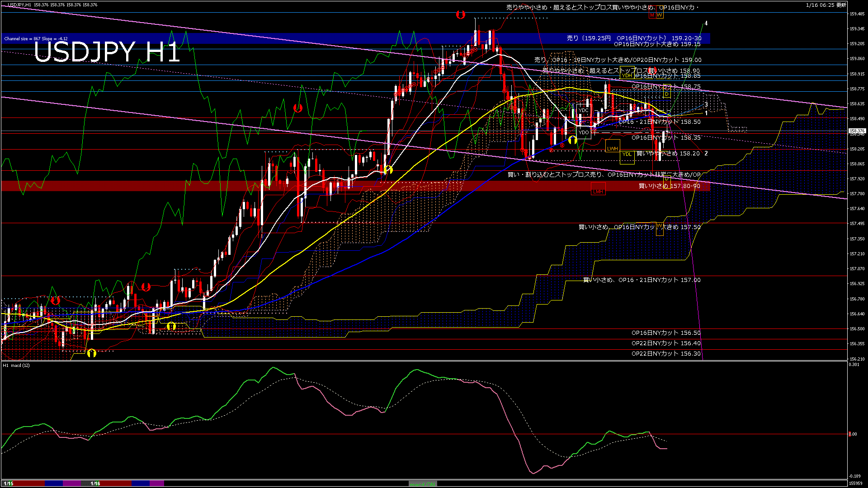Click the OP16日NYカット 156.50 level label

coord(665,333)
